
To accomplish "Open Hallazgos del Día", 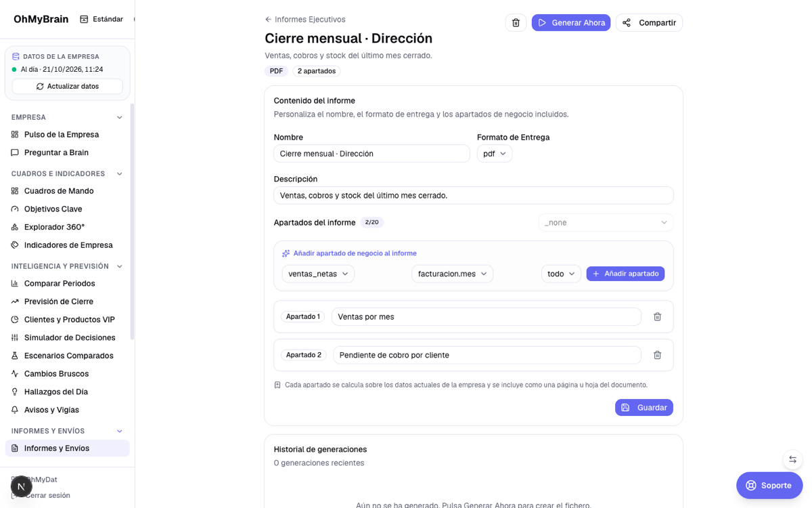I will click(x=68, y=391).
